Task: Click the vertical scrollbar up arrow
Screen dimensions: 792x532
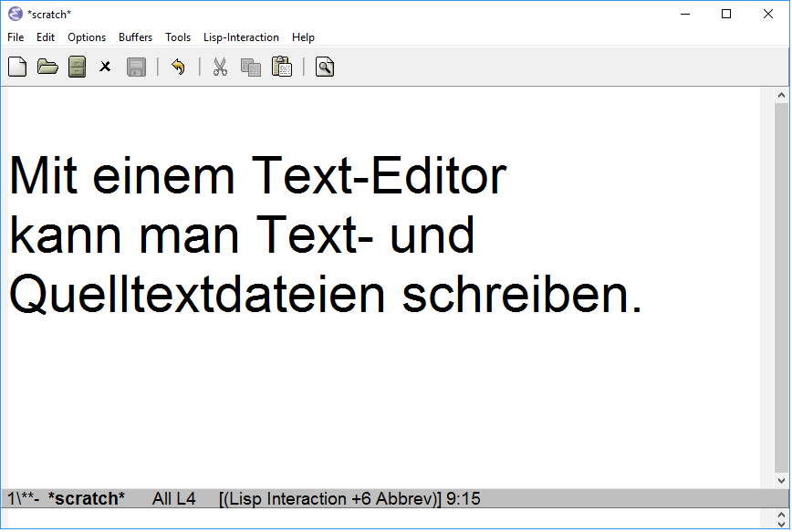Action: pyautogui.click(x=781, y=95)
